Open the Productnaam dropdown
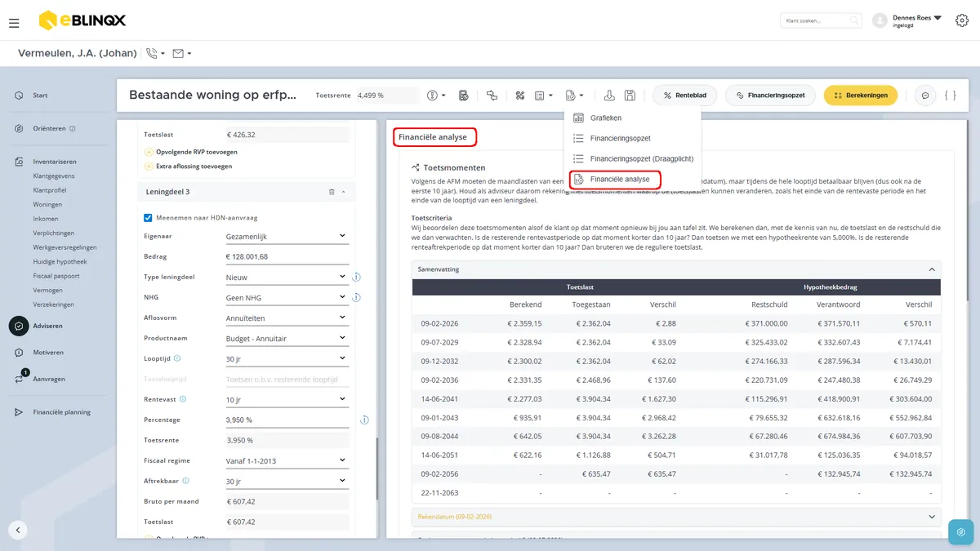 pos(287,338)
